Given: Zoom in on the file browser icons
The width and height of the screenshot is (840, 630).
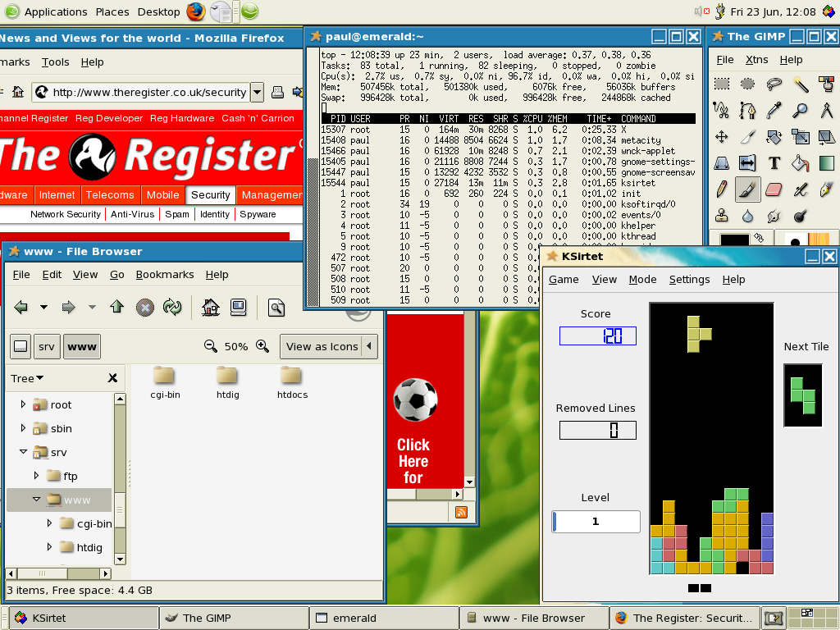Looking at the screenshot, I should [262, 346].
